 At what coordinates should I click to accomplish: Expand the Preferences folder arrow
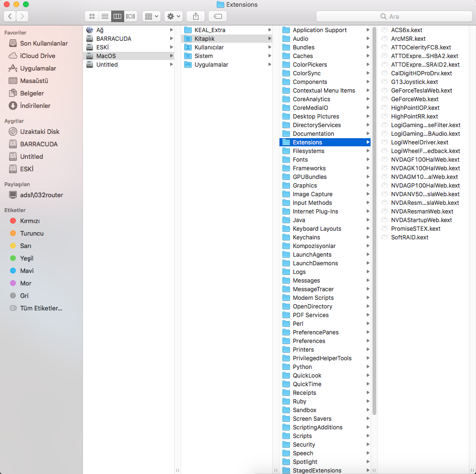click(368, 341)
